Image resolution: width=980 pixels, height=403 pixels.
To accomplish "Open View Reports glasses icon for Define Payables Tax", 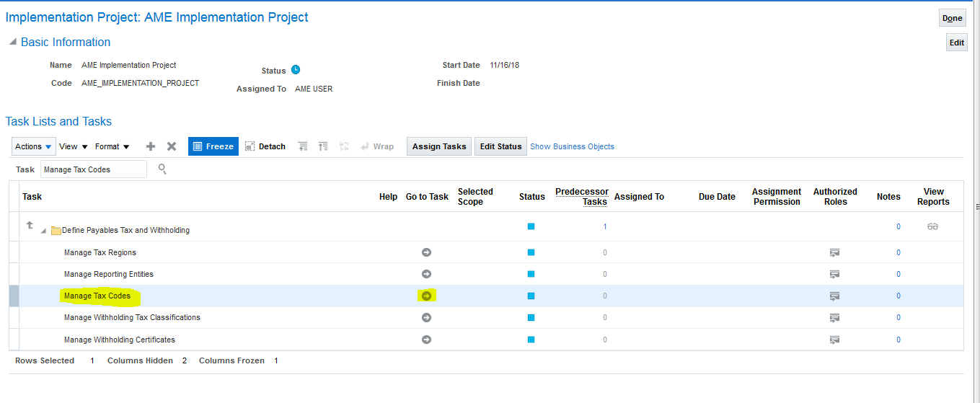I will coord(932,226).
